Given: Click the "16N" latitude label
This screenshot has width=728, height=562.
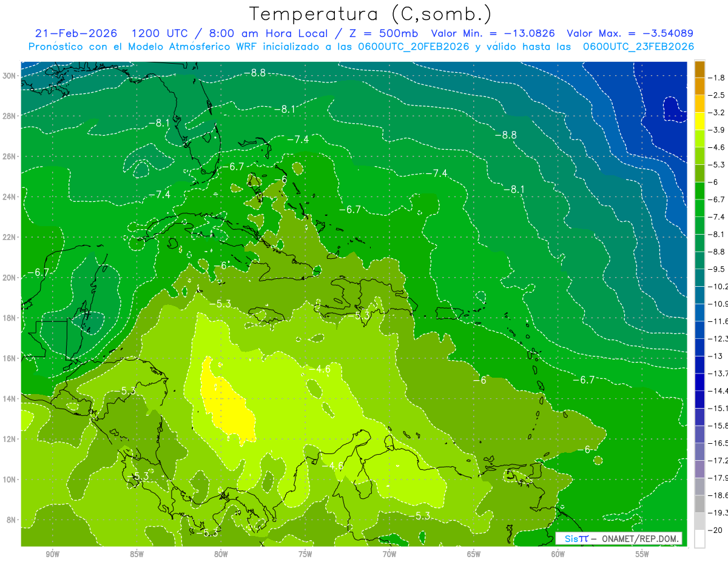Looking at the screenshot, I should point(10,358).
